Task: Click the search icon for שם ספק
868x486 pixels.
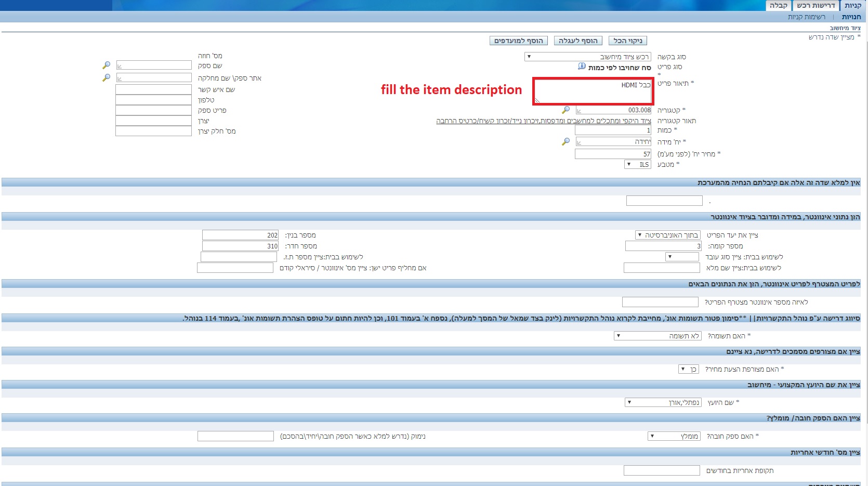Action: click(107, 65)
